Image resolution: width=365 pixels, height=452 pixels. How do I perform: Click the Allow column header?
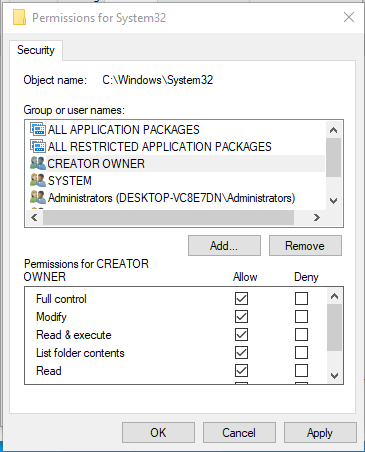point(245,277)
